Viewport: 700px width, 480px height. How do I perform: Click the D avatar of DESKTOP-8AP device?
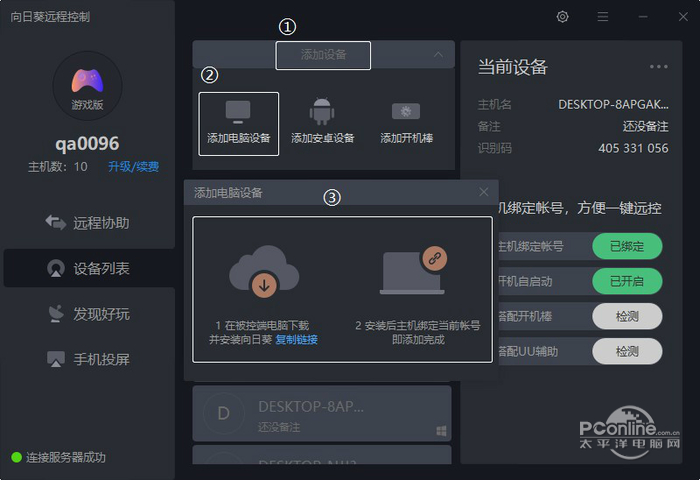224,413
